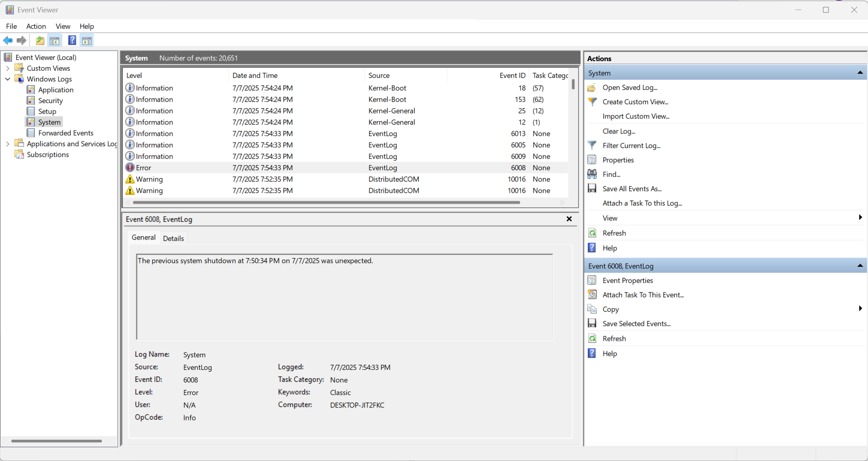Open the Copy submenu arrow
868x461 pixels.
click(x=860, y=309)
